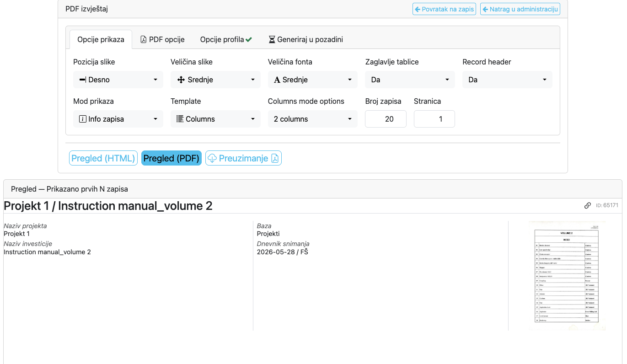Image resolution: width=627 pixels, height=364 pixels.
Task: Open the Opcije profila tab
Action: 226,39
